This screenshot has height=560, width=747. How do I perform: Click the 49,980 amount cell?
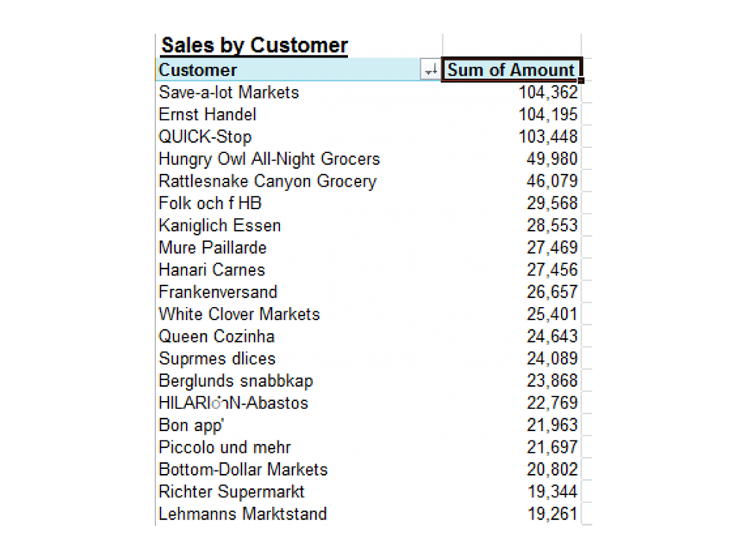click(x=552, y=159)
